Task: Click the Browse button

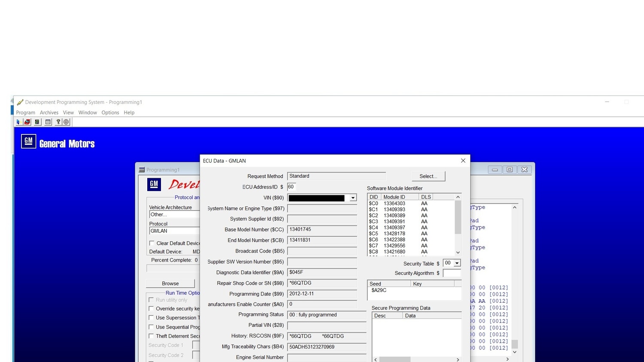Action: tap(170, 283)
